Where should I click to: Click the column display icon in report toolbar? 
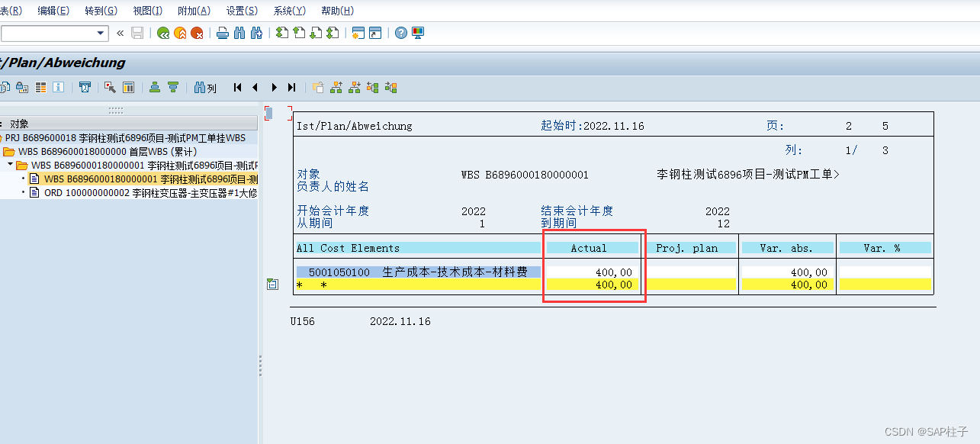pyautogui.click(x=129, y=88)
